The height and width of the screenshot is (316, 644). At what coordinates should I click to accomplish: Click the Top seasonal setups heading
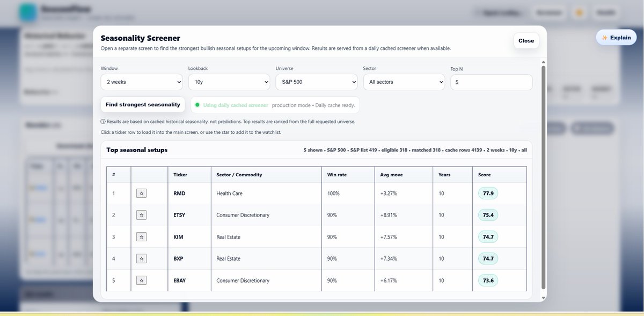[137, 150]
